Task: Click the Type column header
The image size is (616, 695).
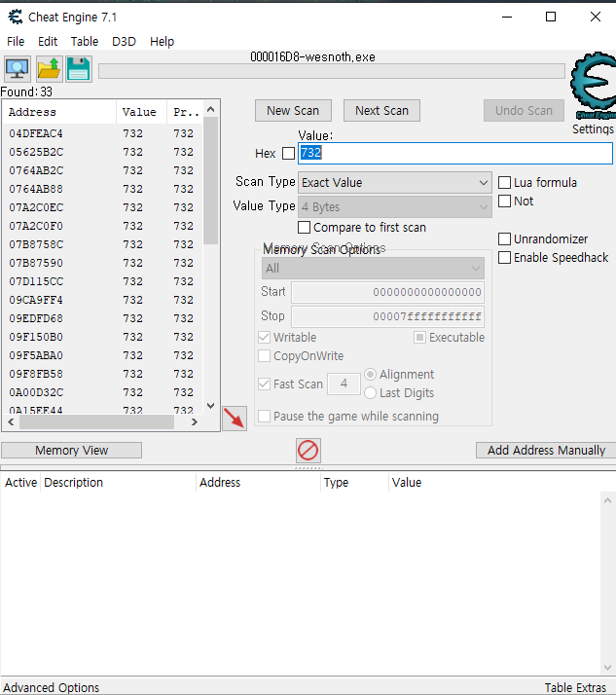Action: (353, 482)
